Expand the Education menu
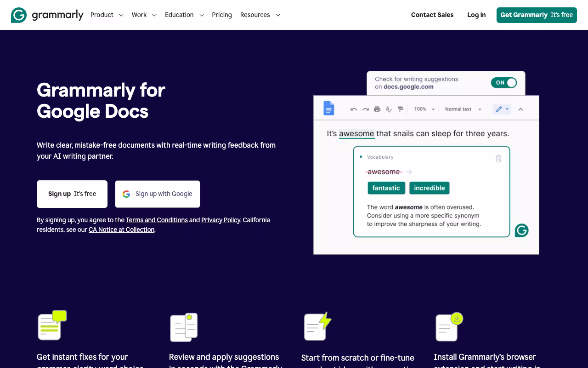588x368 pixels. tap(184, 15)
